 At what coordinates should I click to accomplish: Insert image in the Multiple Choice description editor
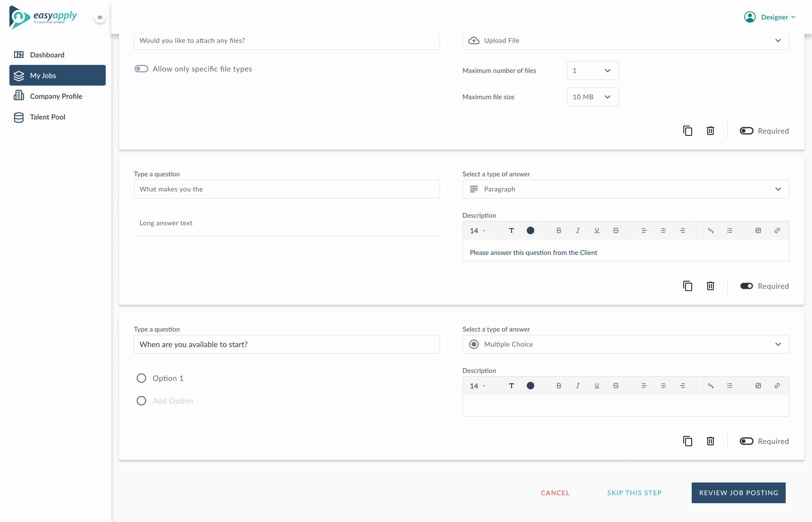click(x=758, y=386)
